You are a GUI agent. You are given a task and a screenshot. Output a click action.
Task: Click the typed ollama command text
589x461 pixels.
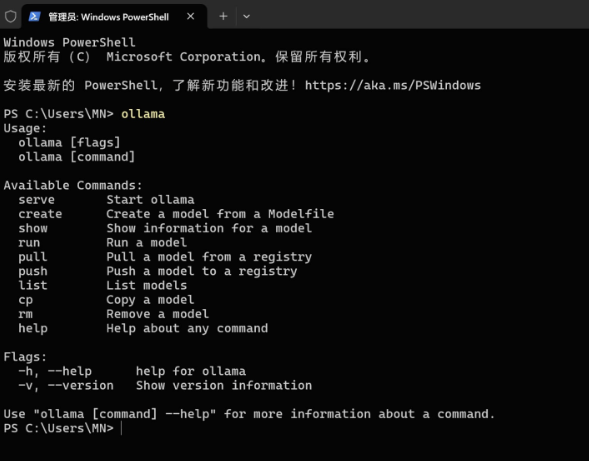(143, 114)
